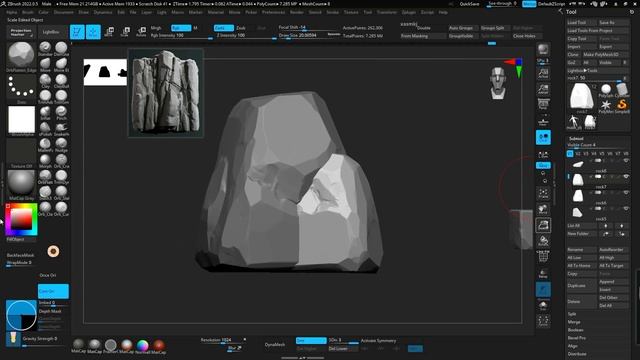The image size is (640, 360).
Task: Expand the Merge subpalette
Action: coord(573,322)
